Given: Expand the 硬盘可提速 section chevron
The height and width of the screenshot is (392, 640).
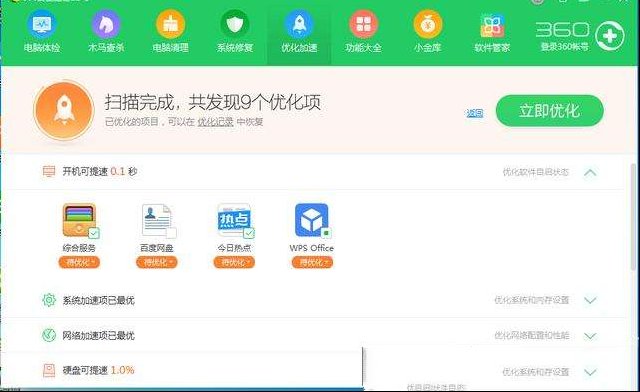Looking at the screenshot, I should (590, 372).
